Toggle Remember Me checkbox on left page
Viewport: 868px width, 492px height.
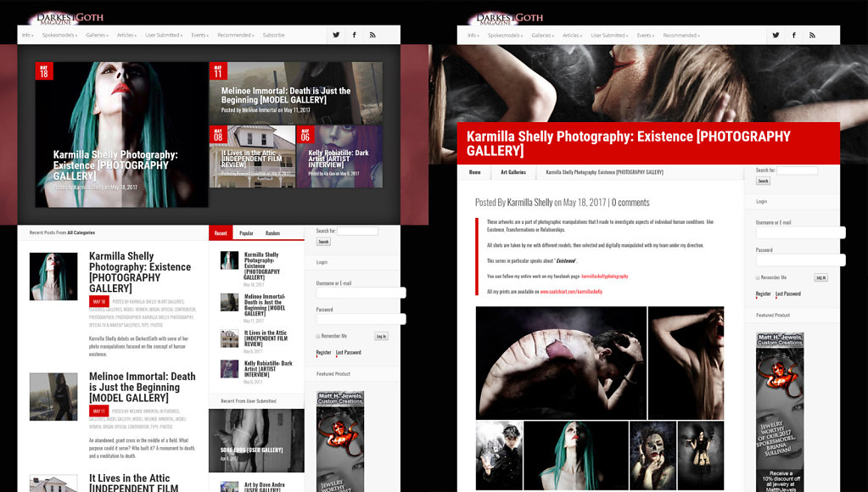click(317, 336)
